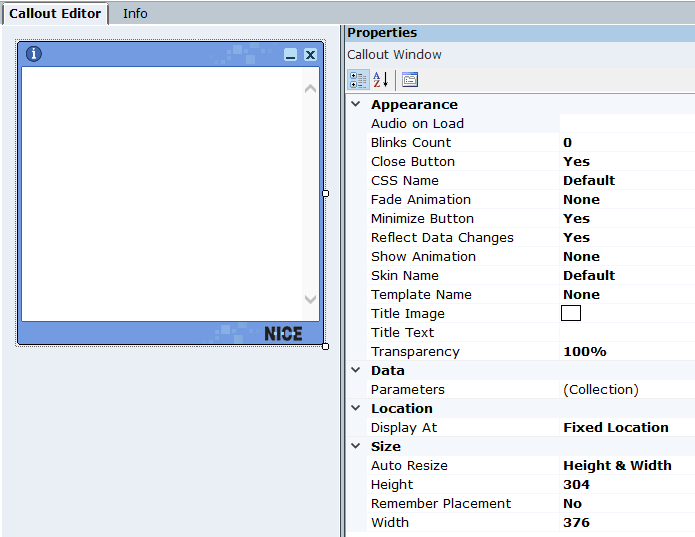Select the Close Button Yes value
This screenshot has width=695, height=537.
[576, 161]
